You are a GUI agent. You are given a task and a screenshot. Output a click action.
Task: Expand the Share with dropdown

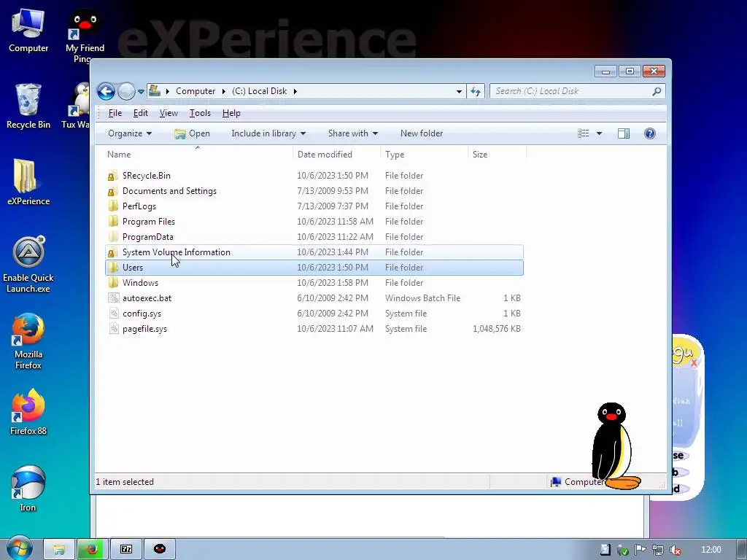click(x=352, y=133)
